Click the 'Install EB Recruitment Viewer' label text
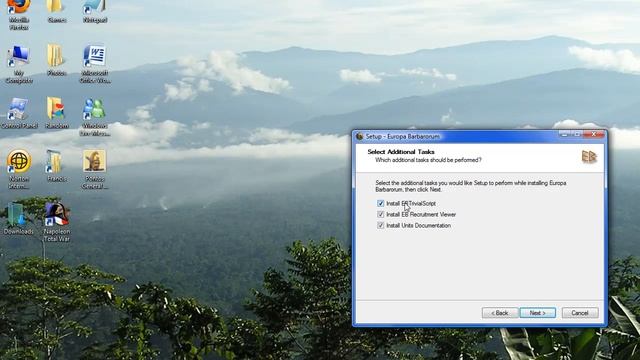The height and width of the screenshot is (360, 640). tap(421, 214)
